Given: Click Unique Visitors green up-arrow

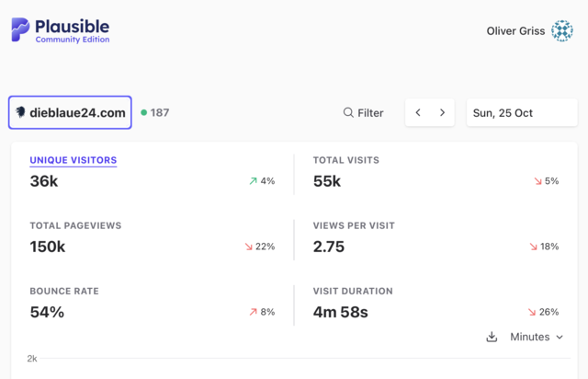Looking at the screenshot, I should pyautogui.click(x=254, y=181).
